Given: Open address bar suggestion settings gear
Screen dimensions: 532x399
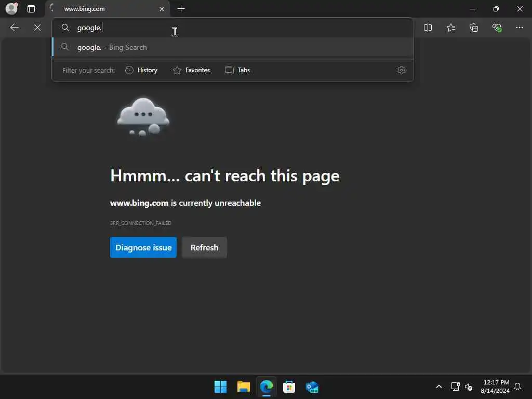Looking at the screenshot, I should tap(402, 70).
